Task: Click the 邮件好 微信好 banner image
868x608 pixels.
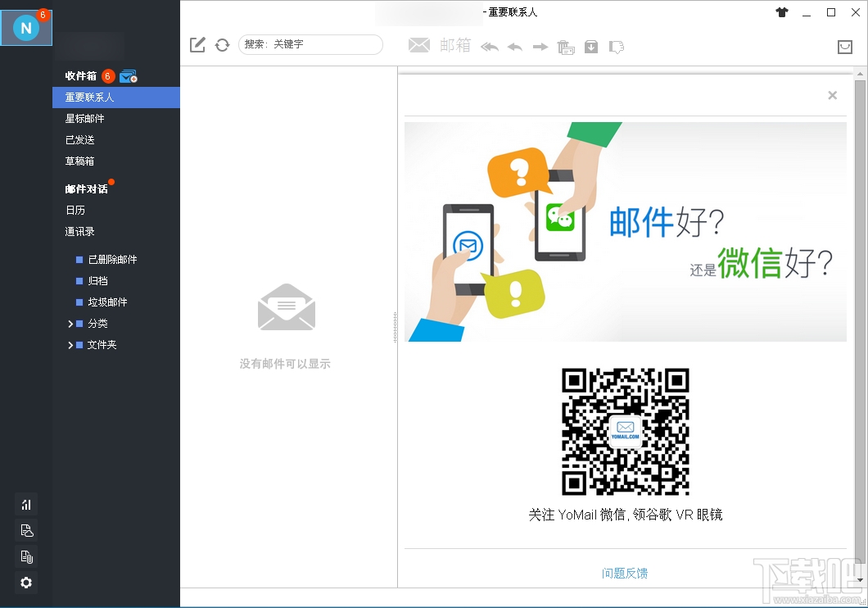Action: pyautogui.click(x=626, y=231)
